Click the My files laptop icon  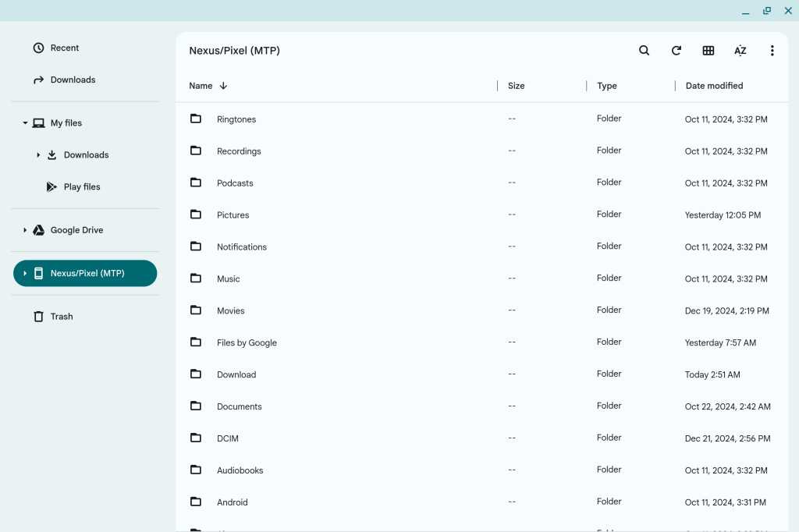point(39,122)
